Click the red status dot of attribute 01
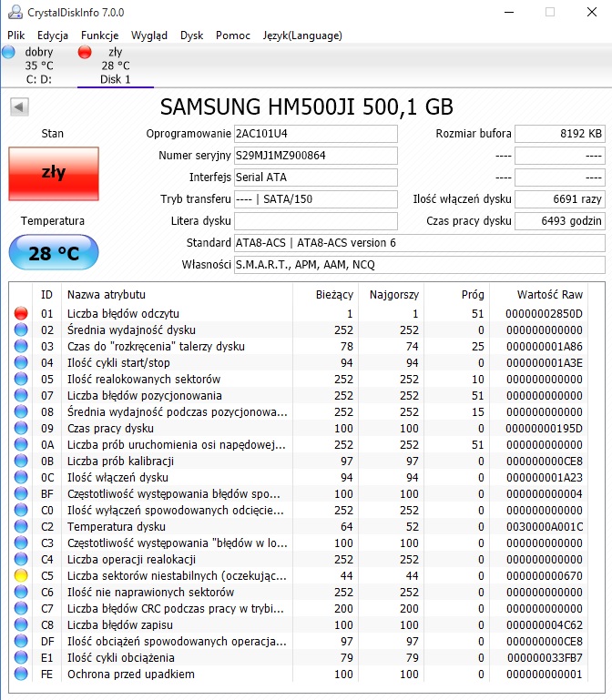This screenshot has height=700, width=612. point(21,313)
